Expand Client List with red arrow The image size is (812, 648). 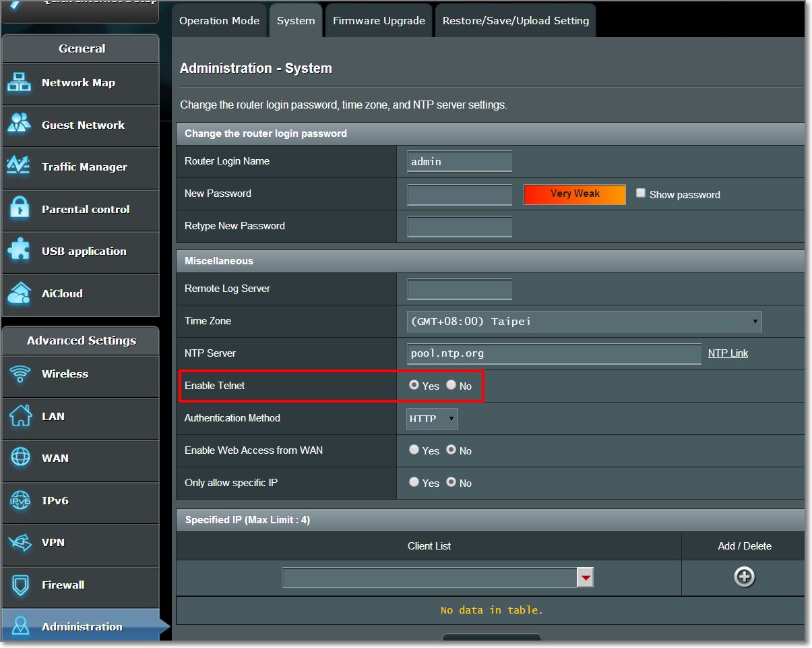pyautogui.click(x=586, y=577)
